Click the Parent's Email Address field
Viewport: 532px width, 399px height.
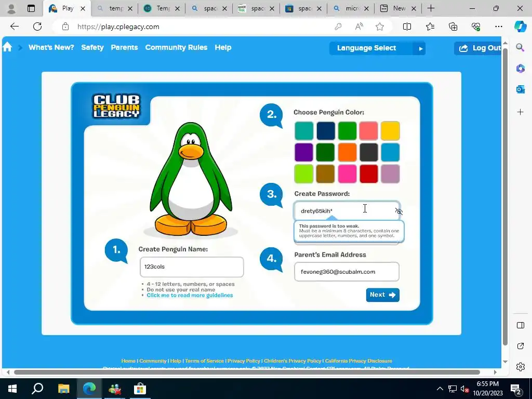[x=347, y=272]
